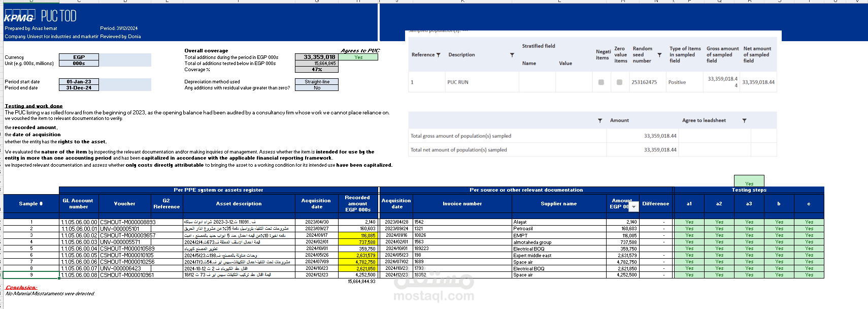Click the 31-Dec-24 period end date cell
Image resolution: width=868 pixels, height=309 pixels.
[79, 88]
